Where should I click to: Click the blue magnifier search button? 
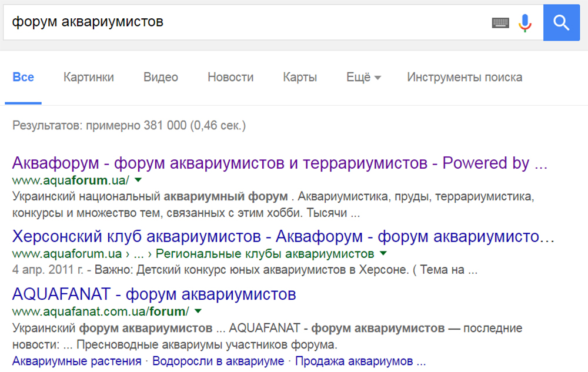click(x=562, y=23)
